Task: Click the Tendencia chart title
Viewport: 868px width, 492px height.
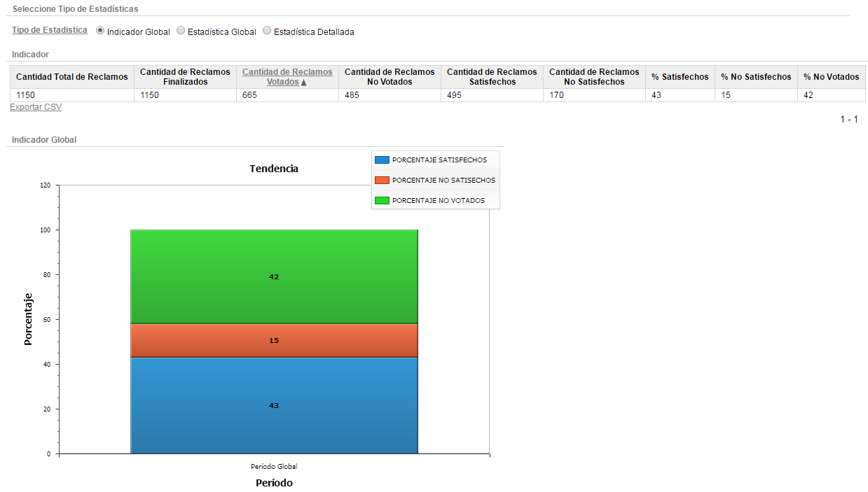Action: pyautogui.click(x=274, y=169)
